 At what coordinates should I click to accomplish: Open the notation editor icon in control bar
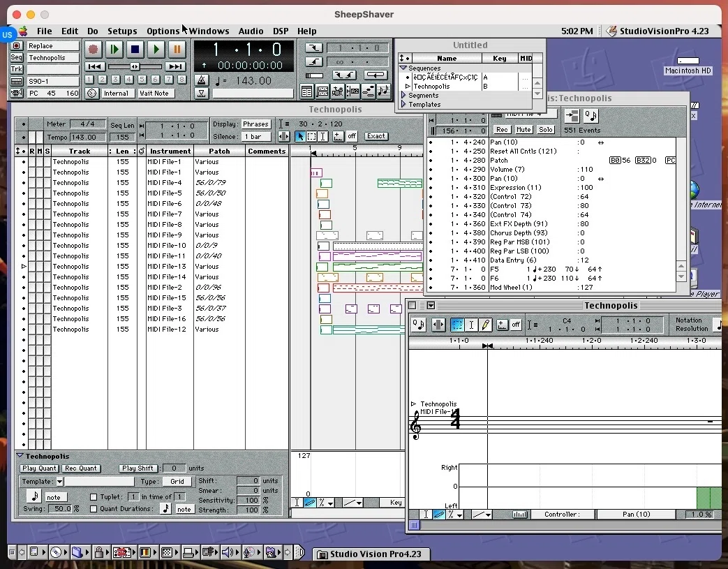pos(383,91)
